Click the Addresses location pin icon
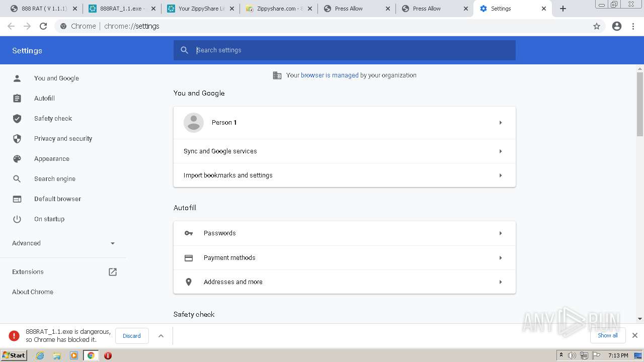Screen dimensions: 644x362 189,282
